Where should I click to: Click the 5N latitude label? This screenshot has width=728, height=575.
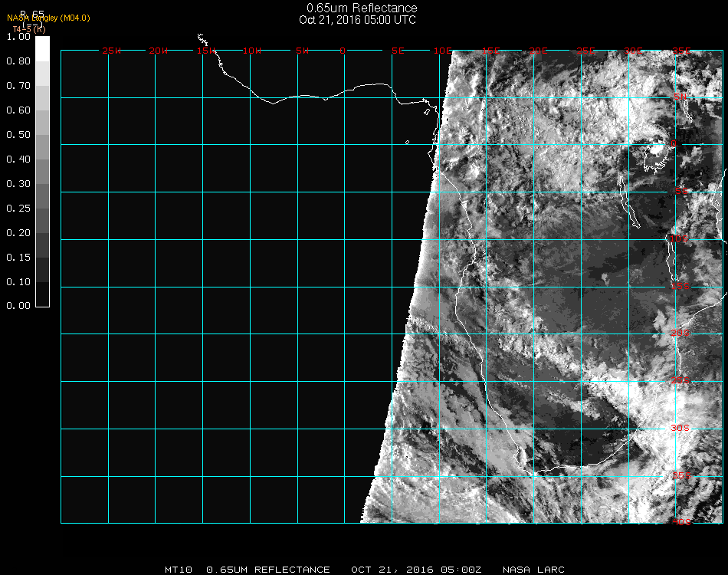[680, 97]
